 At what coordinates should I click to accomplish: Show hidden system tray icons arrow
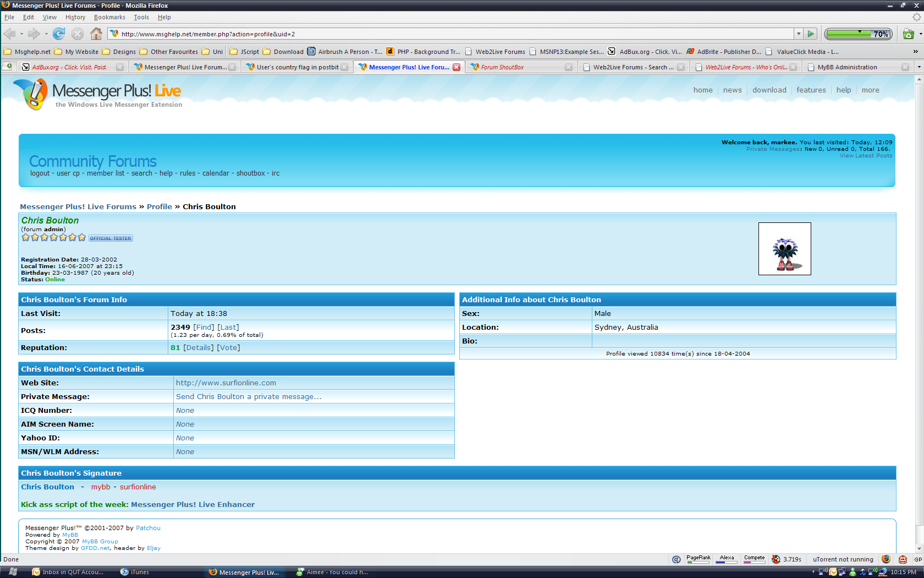813,572
